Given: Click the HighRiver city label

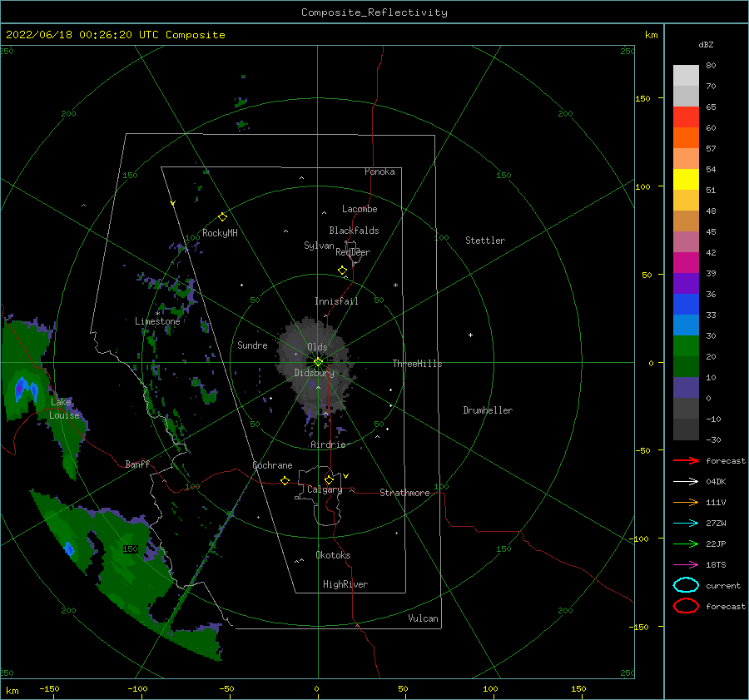Looking at the screenshot, I should pyautogui.click(x=345, y=584).
